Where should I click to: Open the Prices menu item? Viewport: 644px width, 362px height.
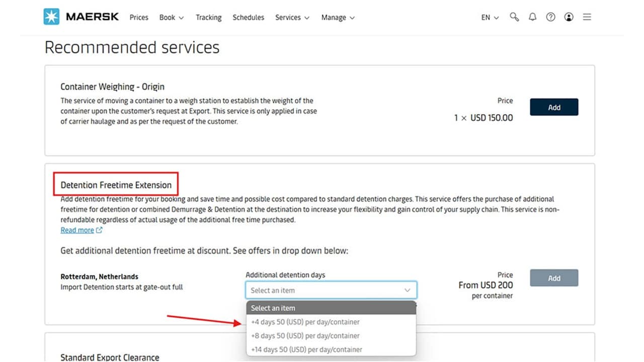click(138, 17)
